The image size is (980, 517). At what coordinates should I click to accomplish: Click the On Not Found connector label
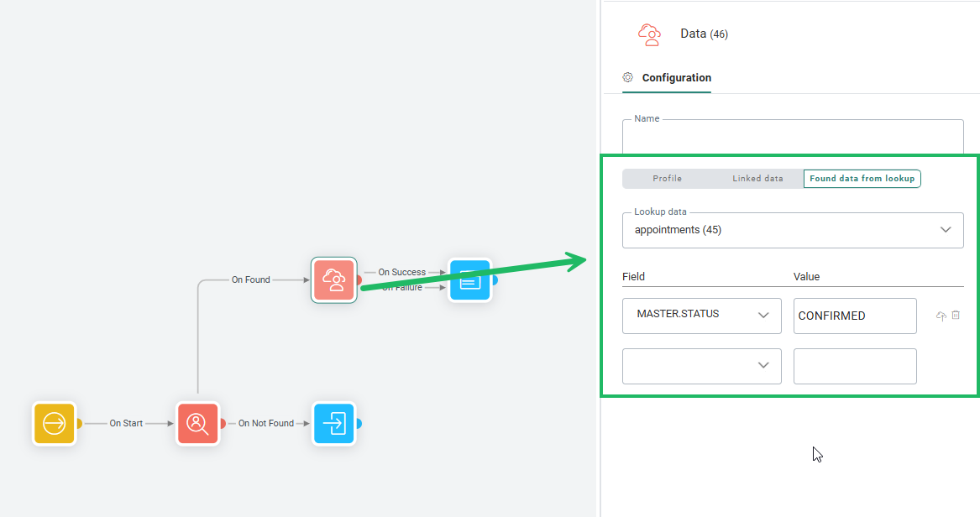(x=266, y=423)
